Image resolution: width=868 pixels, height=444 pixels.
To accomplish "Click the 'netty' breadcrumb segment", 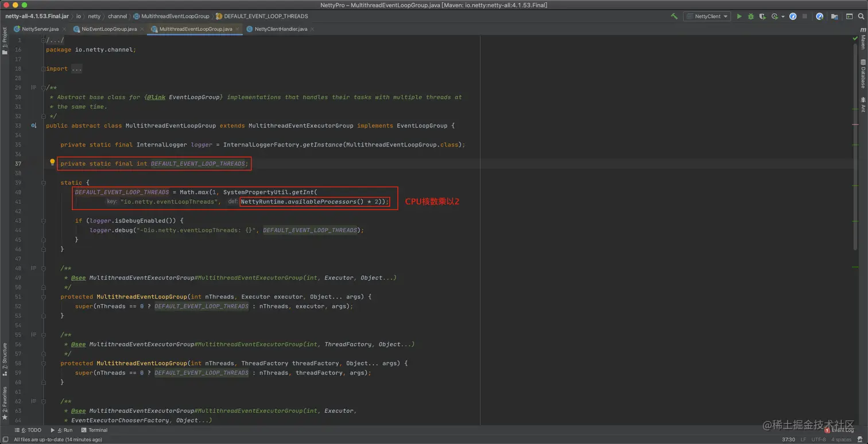I will pos(94,16).
